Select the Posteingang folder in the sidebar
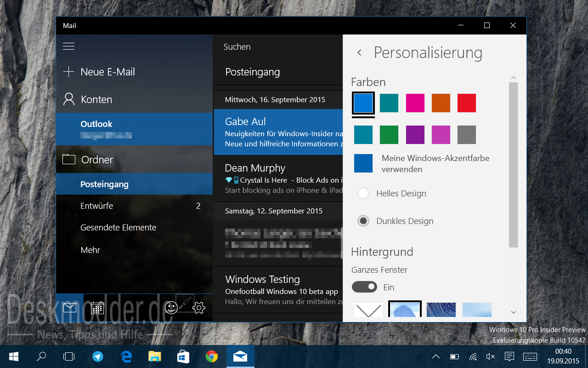This screenshot has width=588, height=368. pos(134,184)
